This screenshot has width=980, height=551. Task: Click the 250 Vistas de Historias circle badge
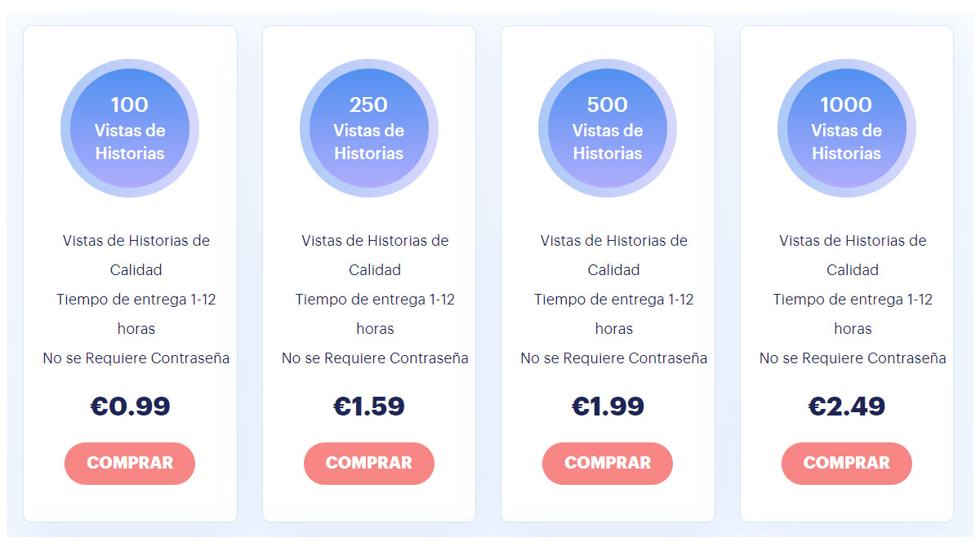pyautogui.click(x=369, y=128)
